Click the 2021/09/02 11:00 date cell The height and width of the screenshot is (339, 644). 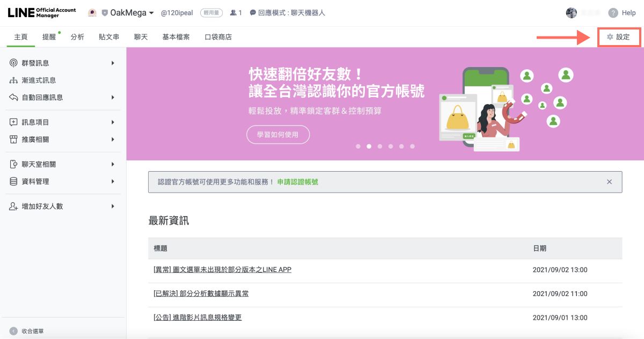coord(560,294)
